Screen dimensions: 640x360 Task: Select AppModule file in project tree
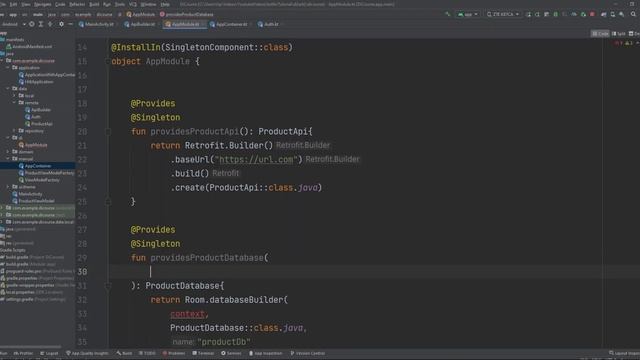pos(33,145)
